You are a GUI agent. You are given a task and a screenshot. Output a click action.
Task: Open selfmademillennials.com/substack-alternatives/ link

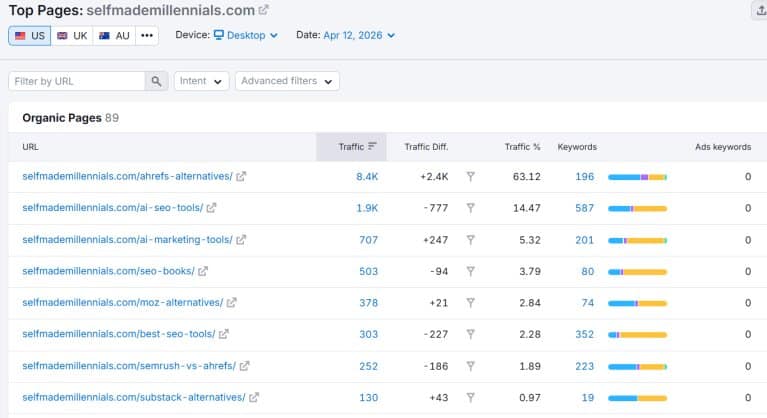click(134, 397)
